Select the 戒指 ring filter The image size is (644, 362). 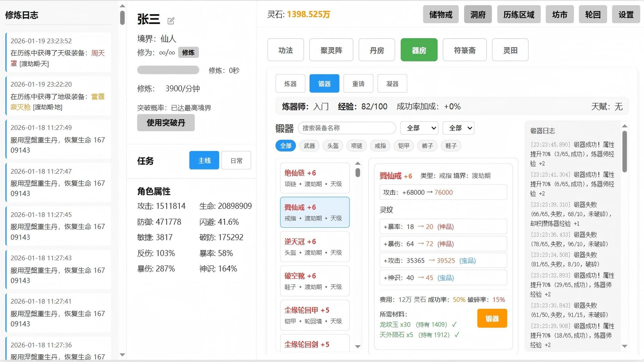pyautogui.click(x=380, y=145)
